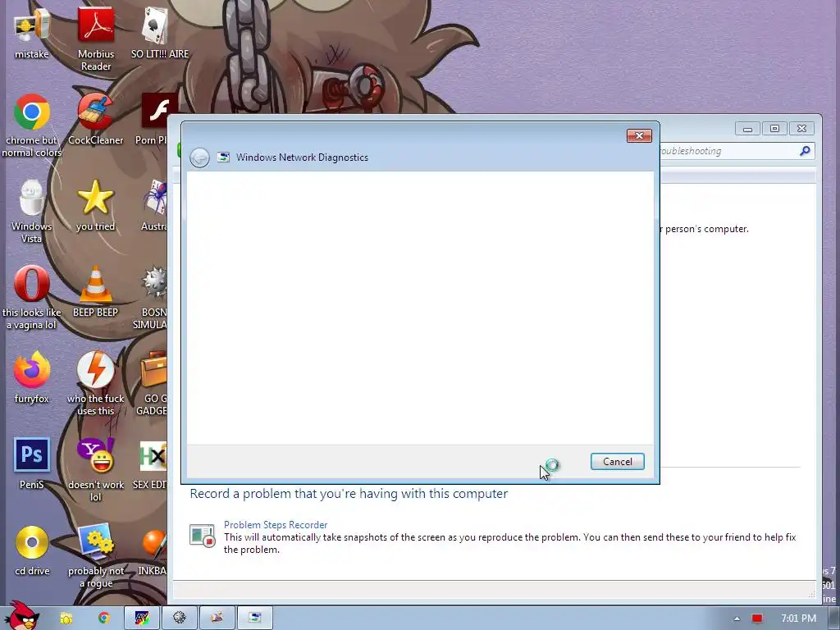Launch Chrome from the taskbar
840x630 pixels.
pyautogui.click(x=103, y=619)
